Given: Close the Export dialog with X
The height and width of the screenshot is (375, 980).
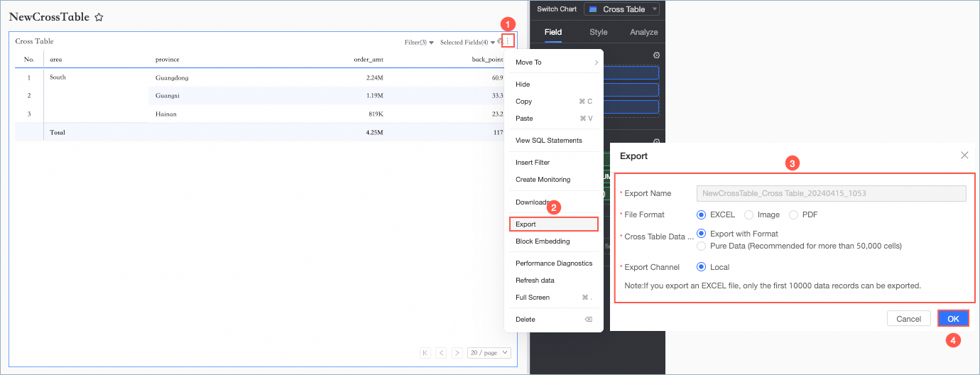Looking at the screenshot, I should point(964,155).
